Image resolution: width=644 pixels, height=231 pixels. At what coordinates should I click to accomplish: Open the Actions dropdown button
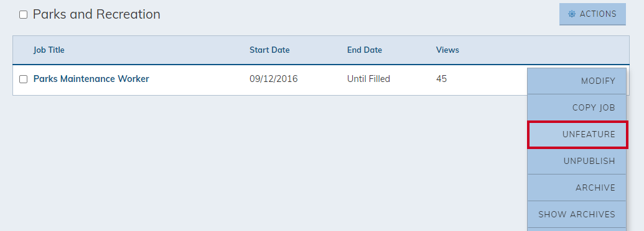tap(592, 14)
